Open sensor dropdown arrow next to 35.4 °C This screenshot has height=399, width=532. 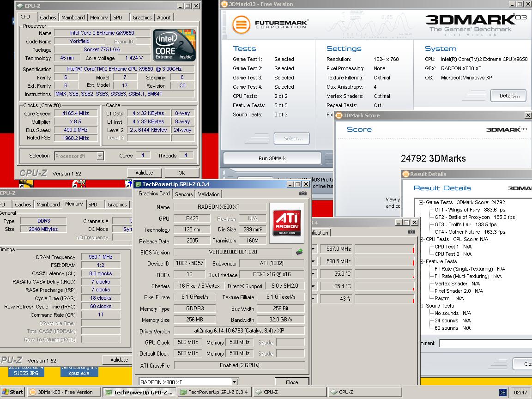coord(313,286)
